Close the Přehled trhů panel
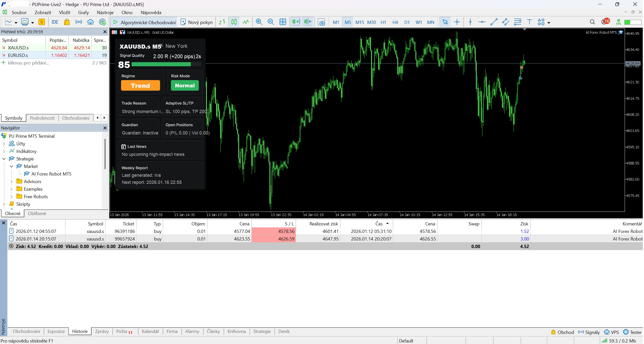Image resolution: width=644 pixels, height=344 pixels. [x=105, y=32]
